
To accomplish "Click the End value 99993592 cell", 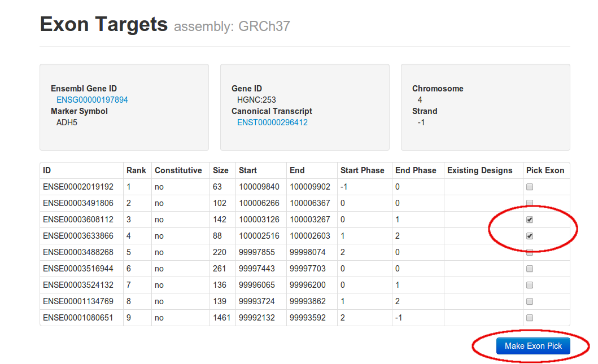I will click(309, 318).
